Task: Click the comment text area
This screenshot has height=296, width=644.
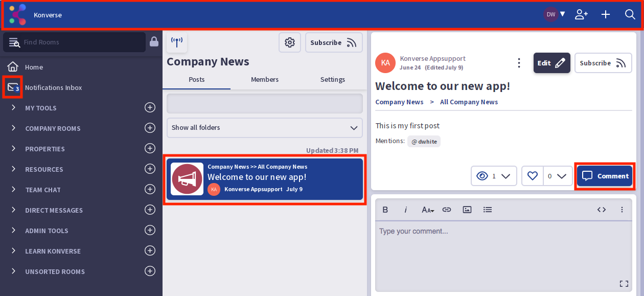Action: point(503,256)
